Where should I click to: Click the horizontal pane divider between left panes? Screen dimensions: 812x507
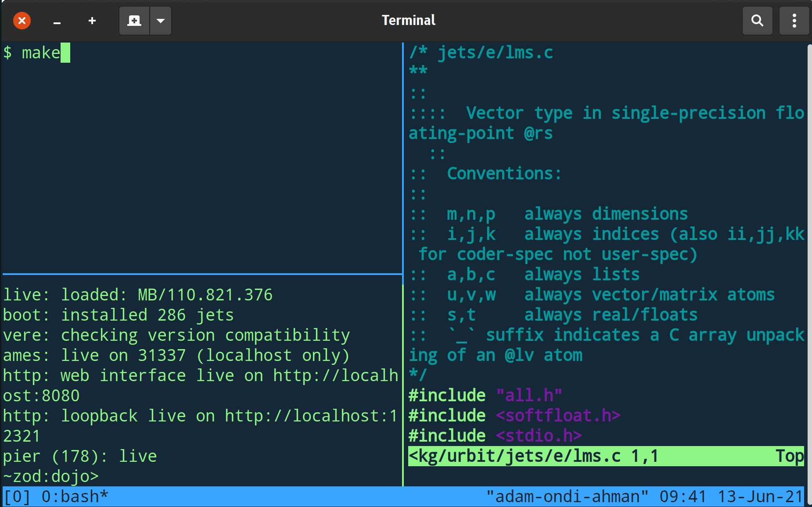pyautogui.click(x=202, y=275)
